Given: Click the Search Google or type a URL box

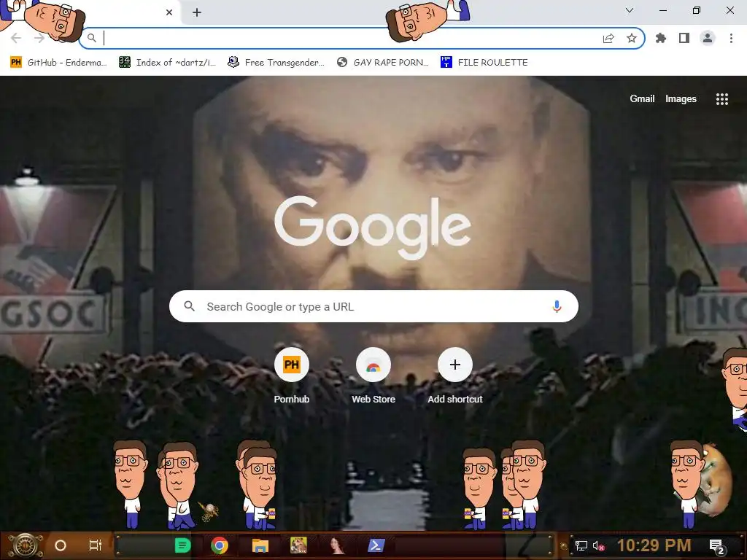Looking at the screenshot, I should [373, 306].
